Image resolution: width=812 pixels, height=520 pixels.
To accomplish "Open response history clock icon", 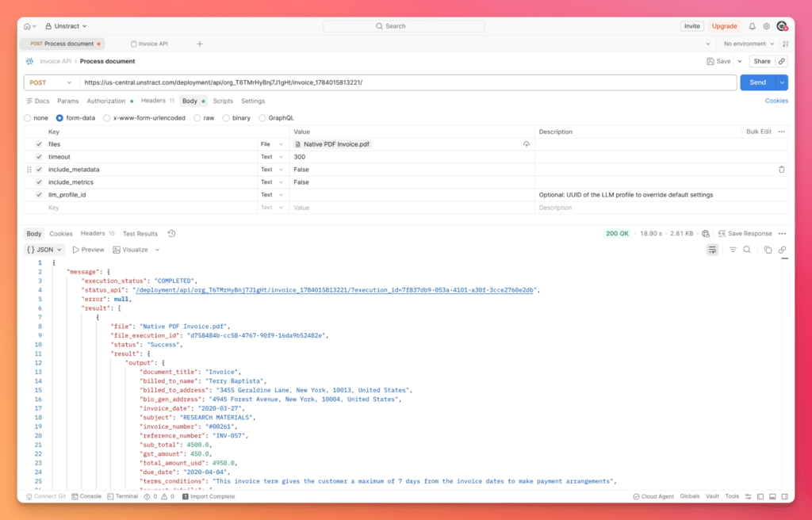I will (x=172, y=234).
